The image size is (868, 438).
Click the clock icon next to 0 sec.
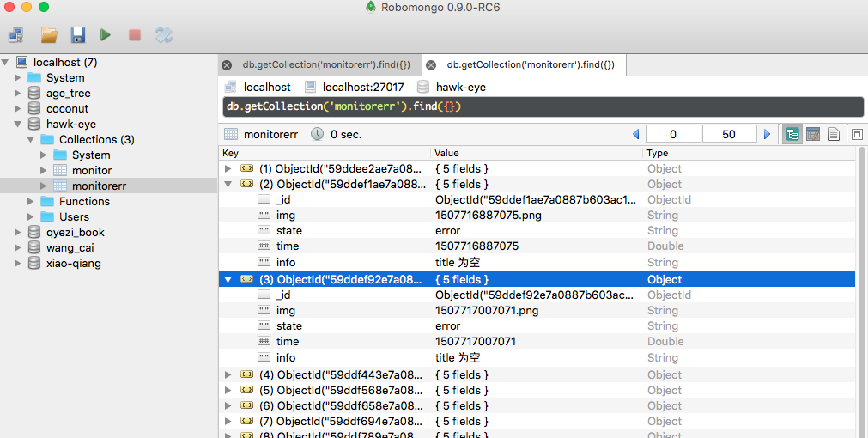coord(317,134)
